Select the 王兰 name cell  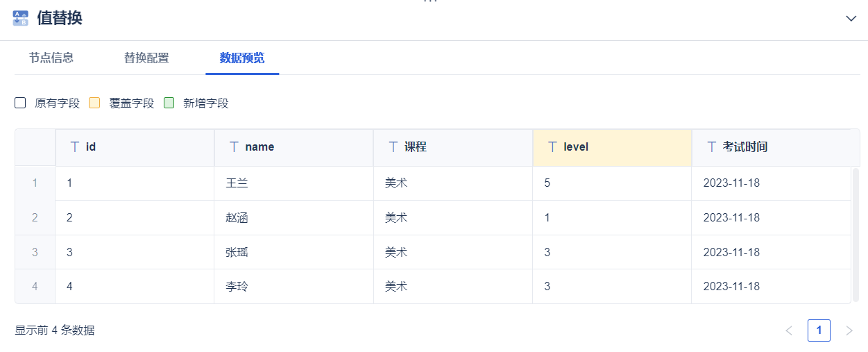(x=237, y=183)
